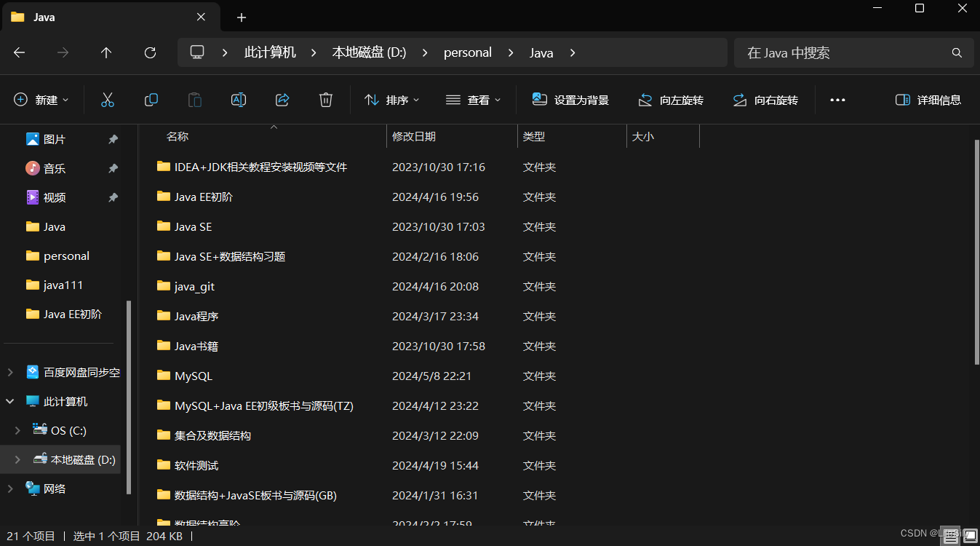Unpin Videos using its pin icon

pos(113,197)
